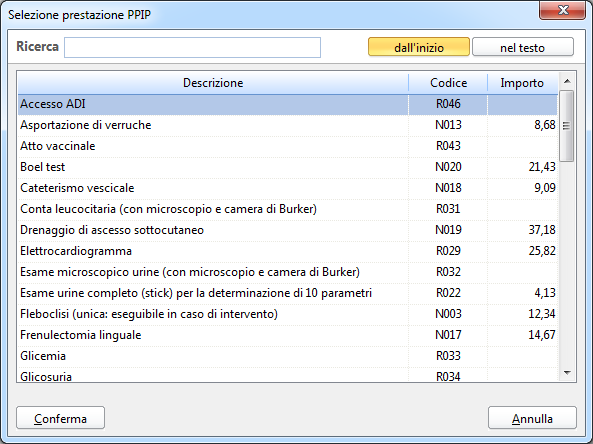Choose the Elettrocardiogramma row
Viewport: 593px width, 444px height.
(x=287, y=251)
